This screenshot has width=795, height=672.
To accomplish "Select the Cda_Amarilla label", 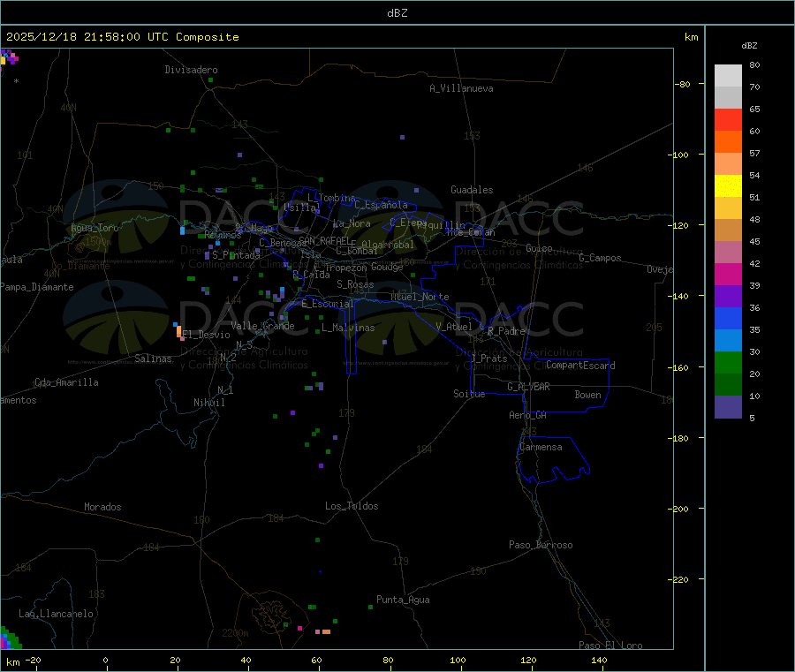I will point(66,382).
